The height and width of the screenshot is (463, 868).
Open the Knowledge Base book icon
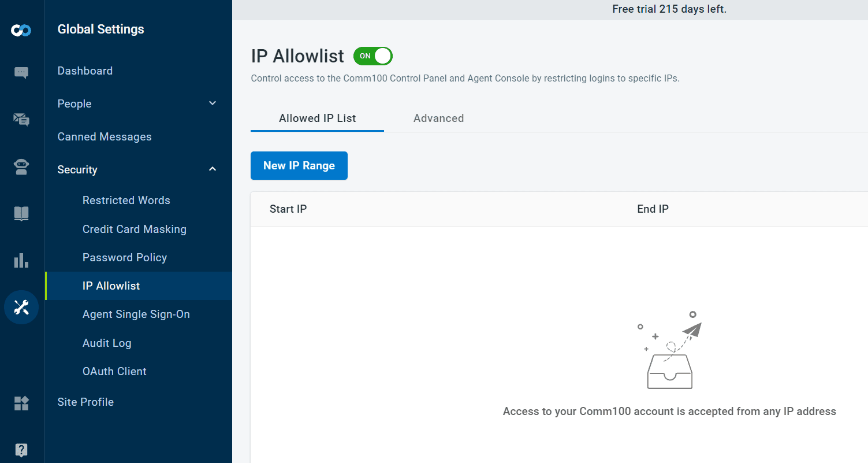(x=21, y=214)
